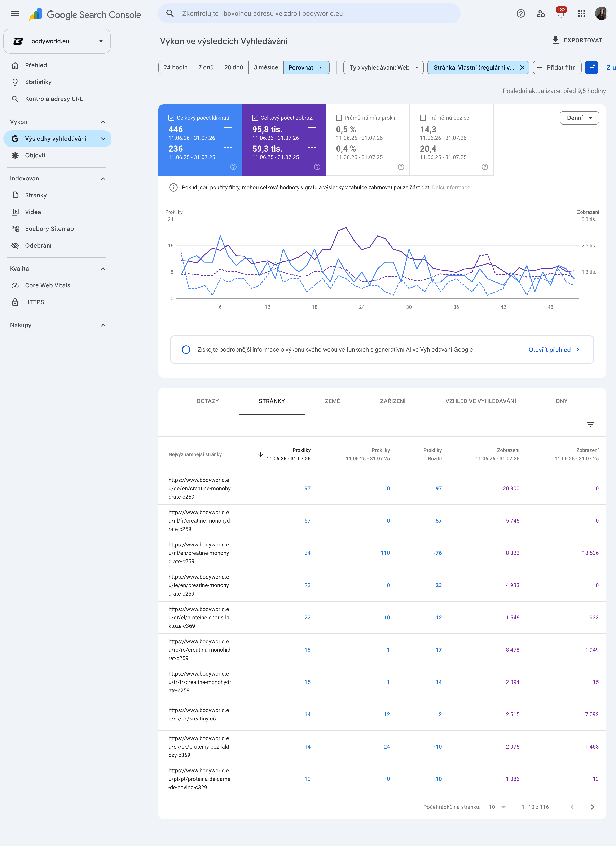Open notifications bell with 182 badge
Screen dimensions: 616x846
[x=561, y=13]
